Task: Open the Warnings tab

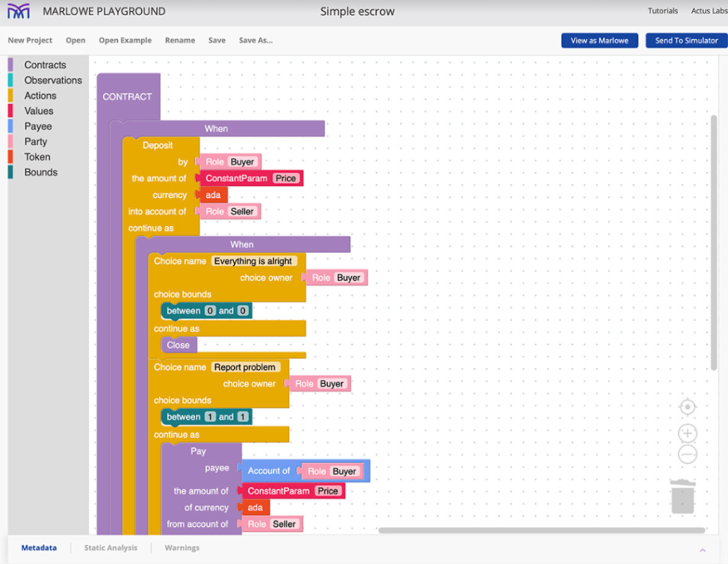Action: coord(182,548)
